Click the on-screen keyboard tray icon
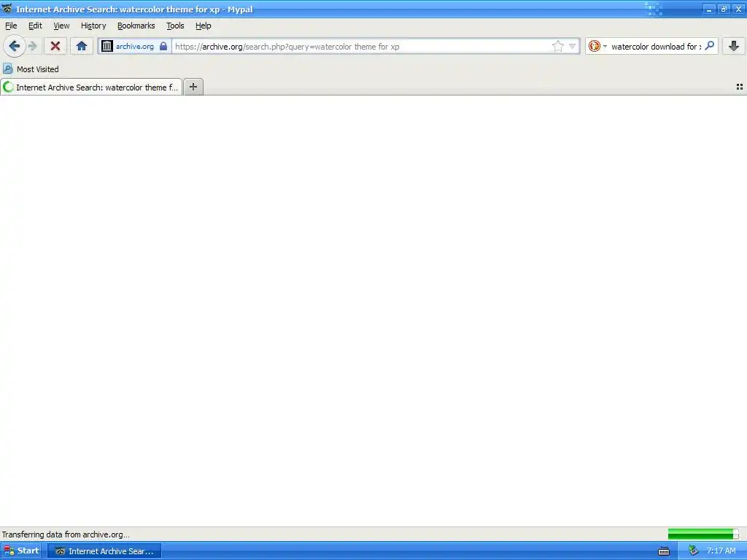 (x=664, y=551)
